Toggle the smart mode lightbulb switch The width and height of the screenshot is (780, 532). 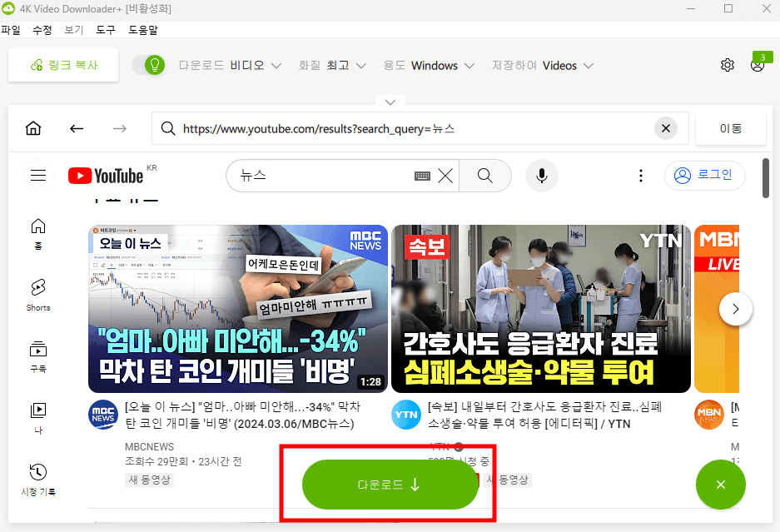pyautogui.click(x=149, y=65)
